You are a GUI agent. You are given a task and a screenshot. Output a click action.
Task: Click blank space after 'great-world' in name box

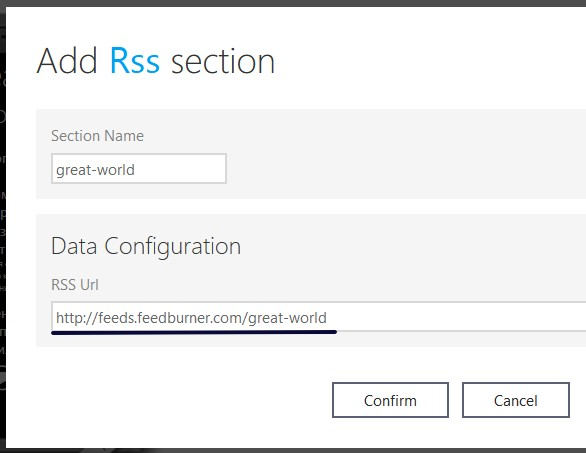click(179, 169)
